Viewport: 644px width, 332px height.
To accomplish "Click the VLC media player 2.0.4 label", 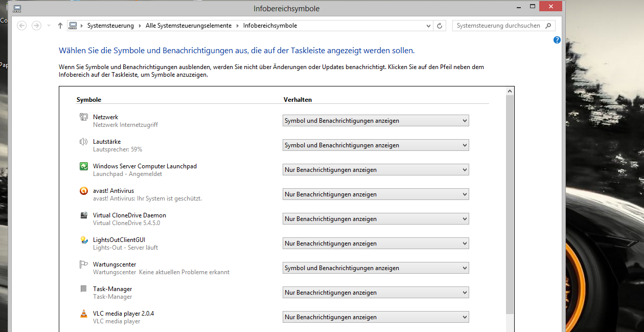I will (123, 314).
